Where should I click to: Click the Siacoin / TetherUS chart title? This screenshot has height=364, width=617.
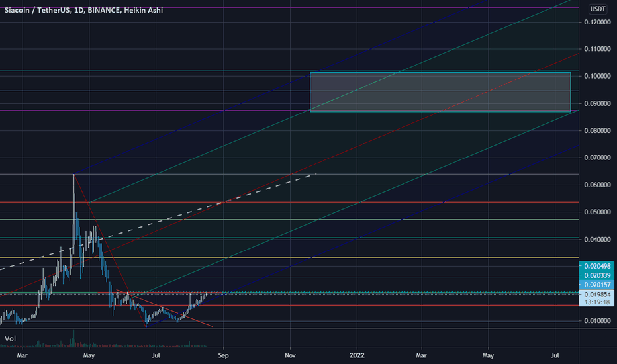point(83,10)
